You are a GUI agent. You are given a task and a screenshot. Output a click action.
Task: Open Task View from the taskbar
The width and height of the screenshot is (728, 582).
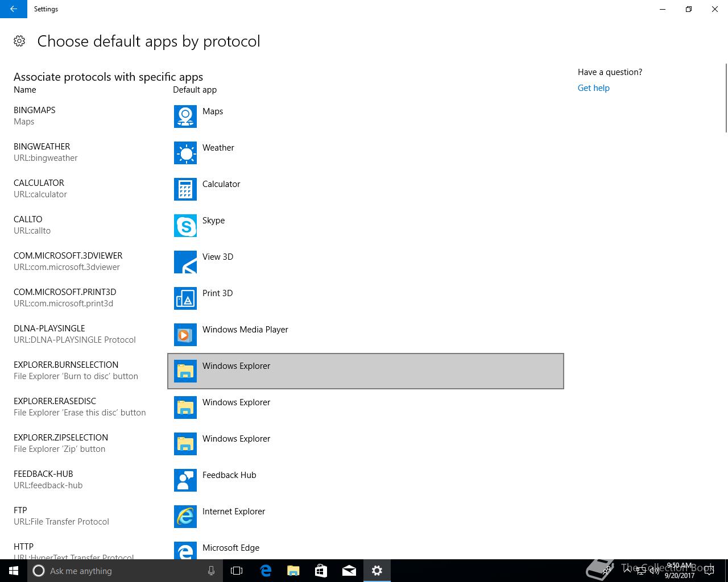pyautogui.click(x=237, y=571)
